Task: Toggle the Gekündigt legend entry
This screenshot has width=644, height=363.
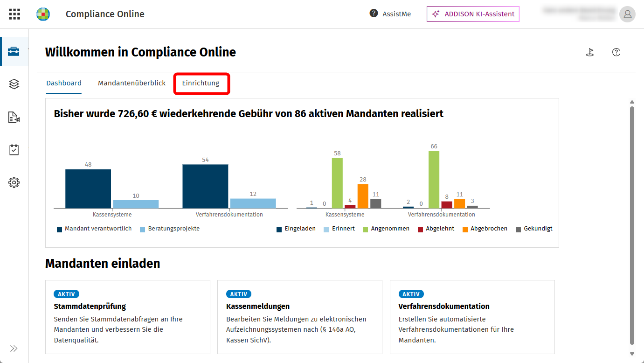Action: coord(534,229)
